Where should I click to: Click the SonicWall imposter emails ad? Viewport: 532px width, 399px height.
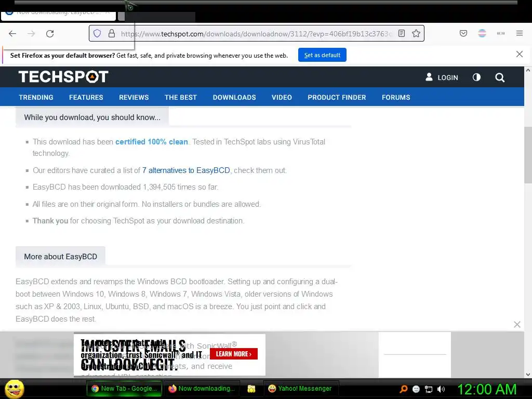[x=170, y=355]
